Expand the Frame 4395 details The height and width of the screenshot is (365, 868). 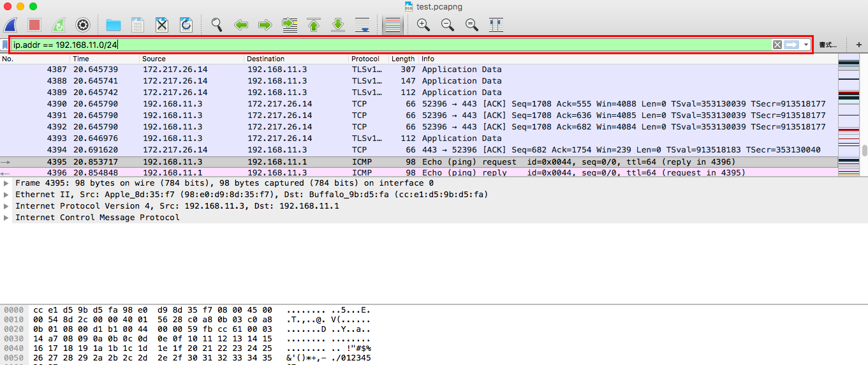pyautogui.click(x=6, y=183)
